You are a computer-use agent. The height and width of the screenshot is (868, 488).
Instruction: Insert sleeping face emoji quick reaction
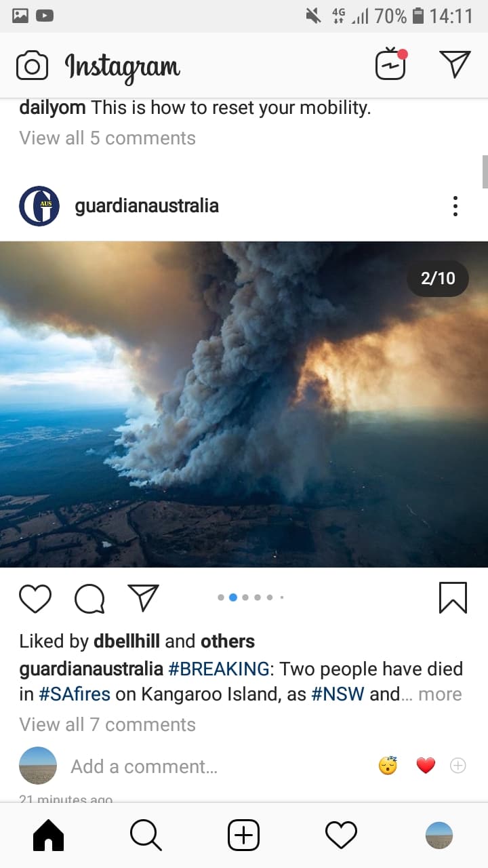point(388,766)
